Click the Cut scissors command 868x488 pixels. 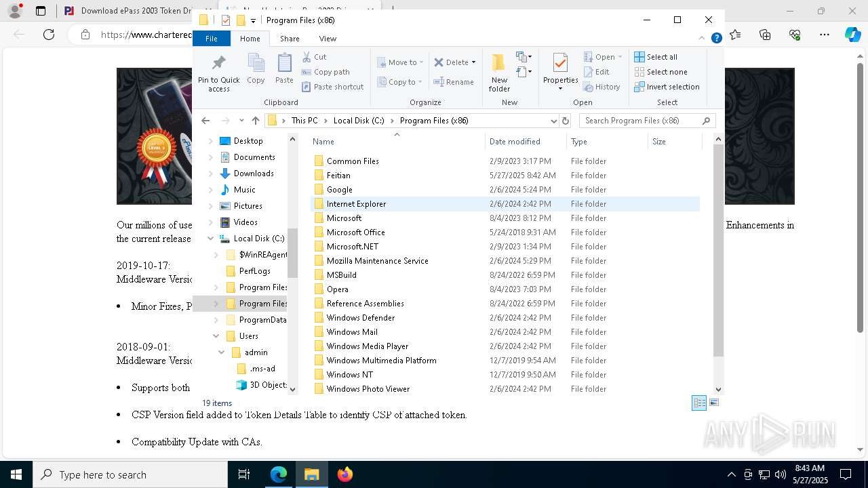click(314, 57)
